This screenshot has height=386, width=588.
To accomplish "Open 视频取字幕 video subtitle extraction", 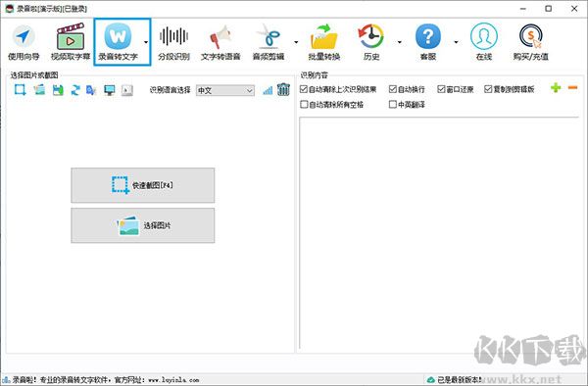I will (x=71, y=42).
